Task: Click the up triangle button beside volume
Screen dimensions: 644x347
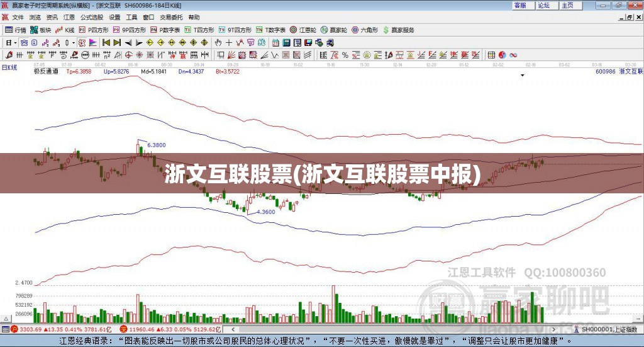Action: coord(6,319)
